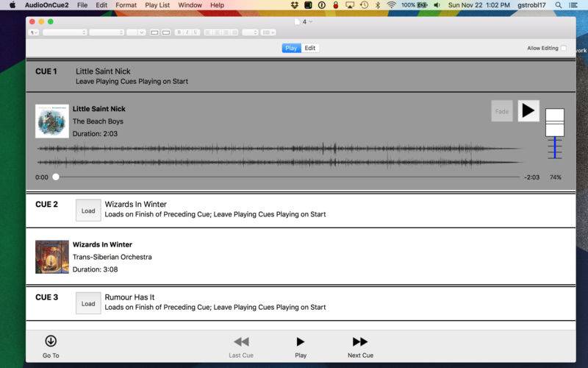The width and height of the screenshot is (588, 368).
Task: Open the Format menu
Action: [126, 5]
